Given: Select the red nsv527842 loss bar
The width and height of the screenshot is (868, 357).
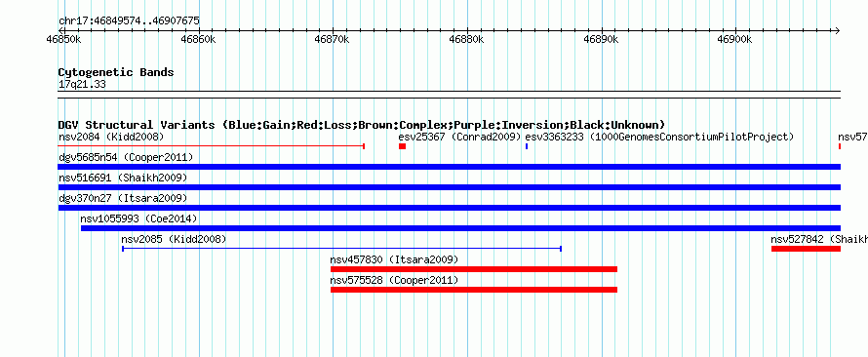Looking at the screenshot, I should 806,249.
